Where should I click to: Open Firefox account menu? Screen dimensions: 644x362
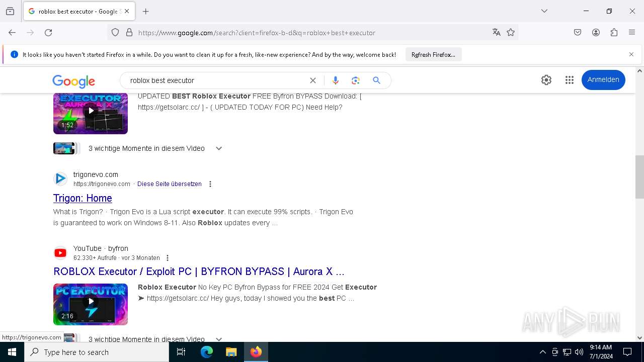coord(596,33)
